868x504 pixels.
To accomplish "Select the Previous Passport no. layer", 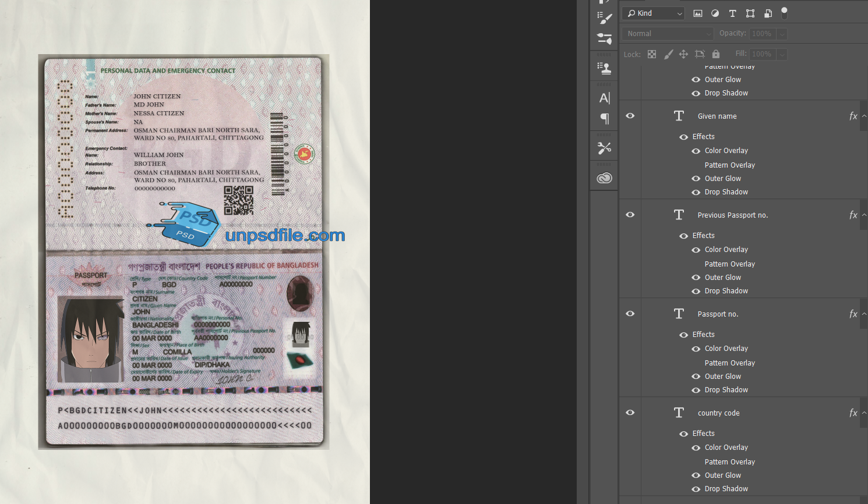I will pyautogui.click(x=757, y=215).
